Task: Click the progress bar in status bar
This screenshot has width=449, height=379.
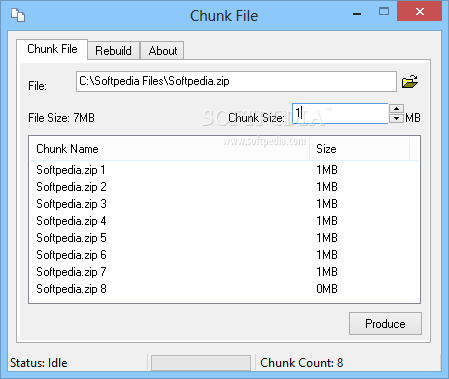Action: 201,363
